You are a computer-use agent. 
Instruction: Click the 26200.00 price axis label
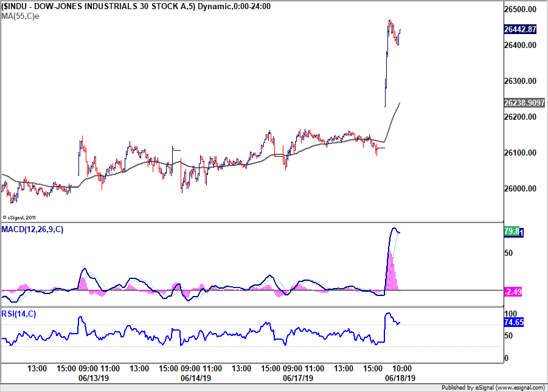click(x=520, y=117)
